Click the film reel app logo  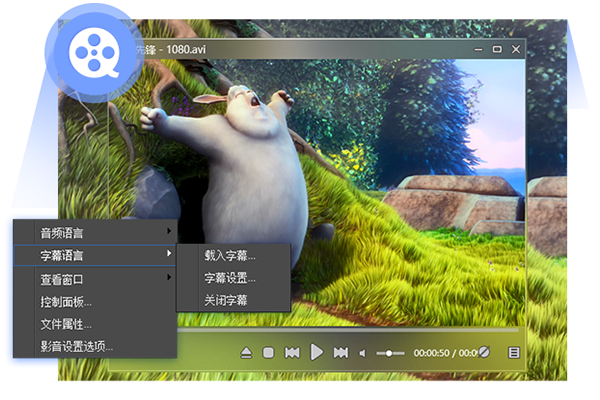[95, 56]
